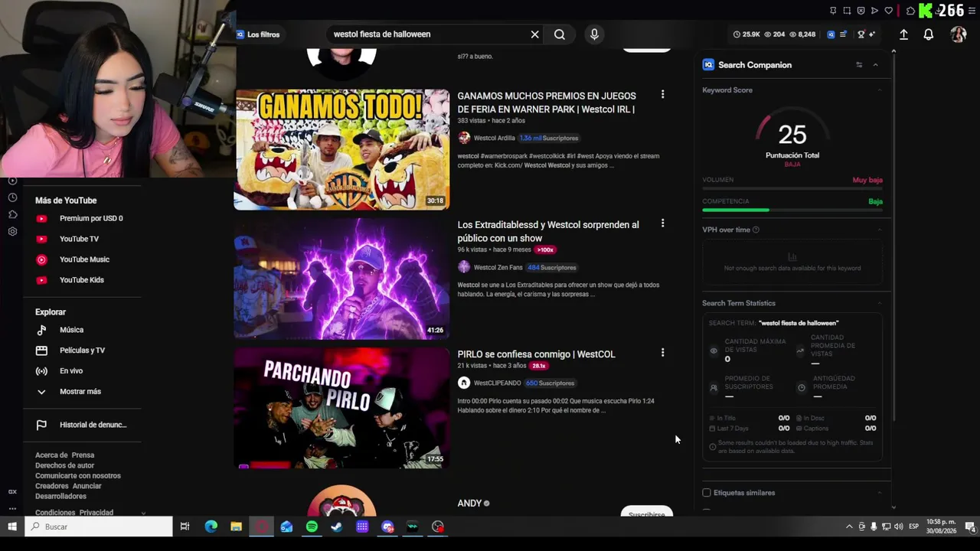The width and height of the screenshot is (980, 551).
Task: Collapse the Search Term Statistics section
Action: [x=879, y=303]
